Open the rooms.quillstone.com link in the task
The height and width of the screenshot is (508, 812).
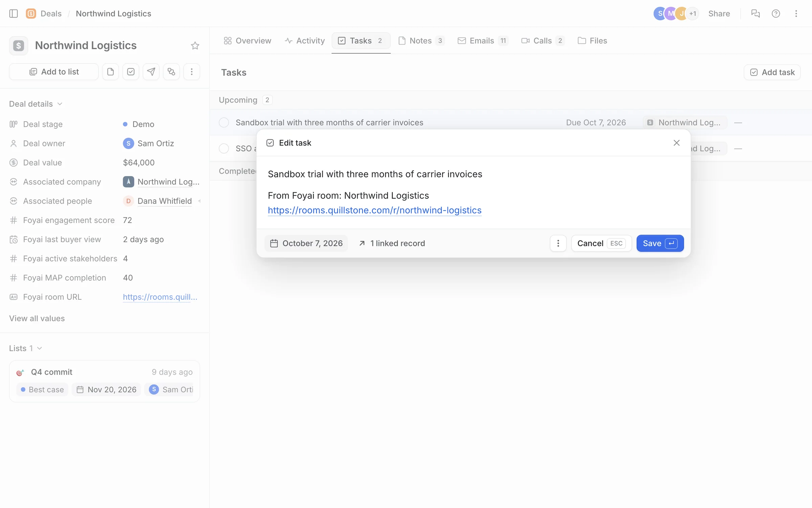[x=375, y=210]
